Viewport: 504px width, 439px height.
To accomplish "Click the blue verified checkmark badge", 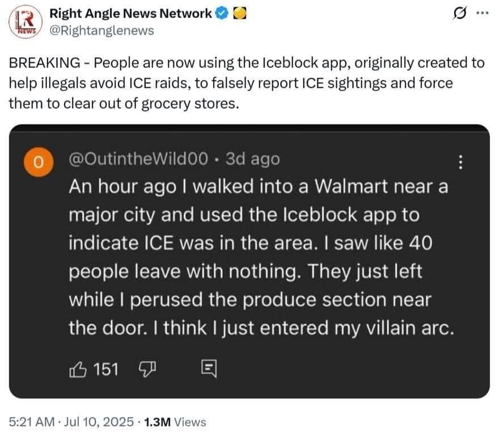I will tap(223, 14).
